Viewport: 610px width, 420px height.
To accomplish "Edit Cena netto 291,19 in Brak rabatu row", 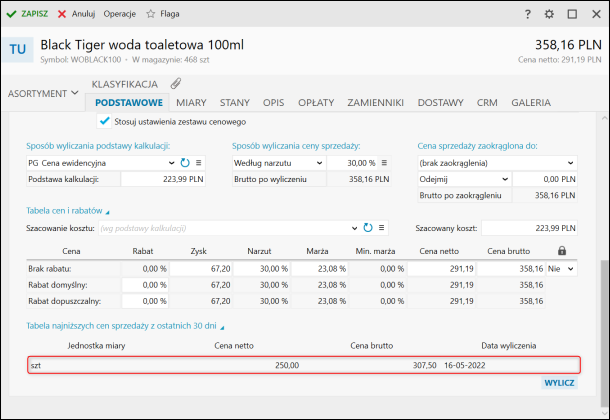I will 442,269.
